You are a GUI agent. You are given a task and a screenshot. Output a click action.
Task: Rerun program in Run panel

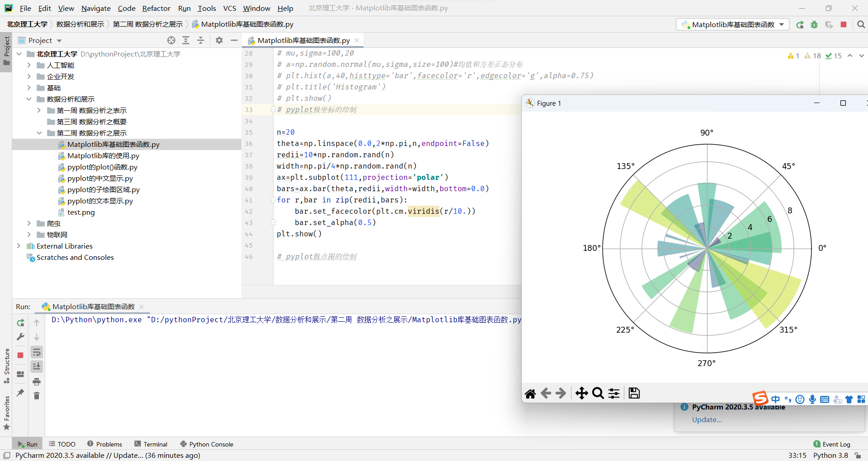click(x=20, y=323)
